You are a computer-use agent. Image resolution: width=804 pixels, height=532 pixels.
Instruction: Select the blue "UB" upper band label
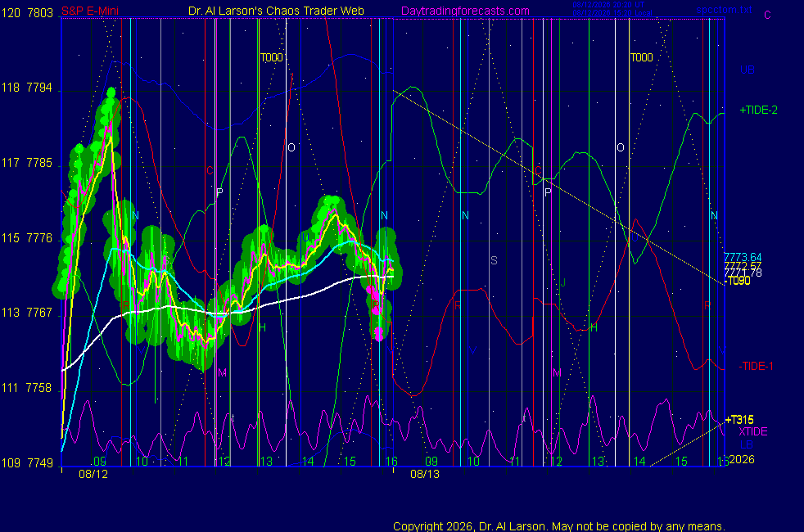click(x=747, y=70)
